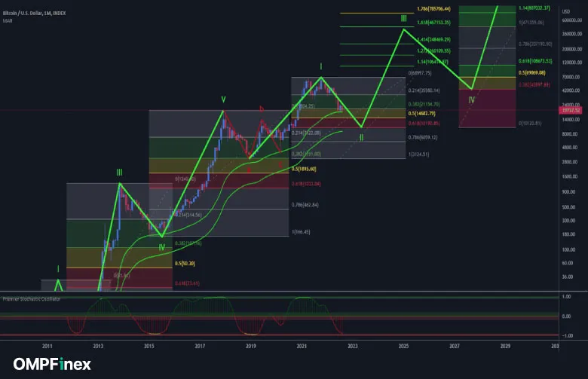Click the 70000.00 price axis label
588x379 pixels.
570,77
